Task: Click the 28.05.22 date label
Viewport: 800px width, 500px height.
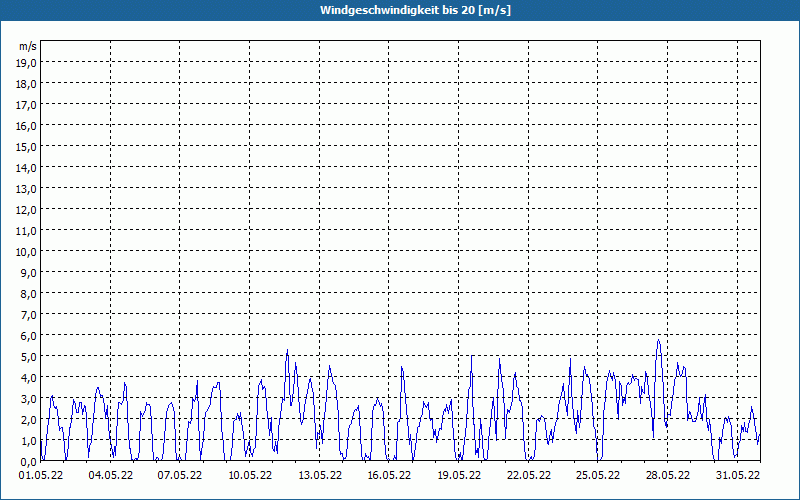Action: (668, 475)
